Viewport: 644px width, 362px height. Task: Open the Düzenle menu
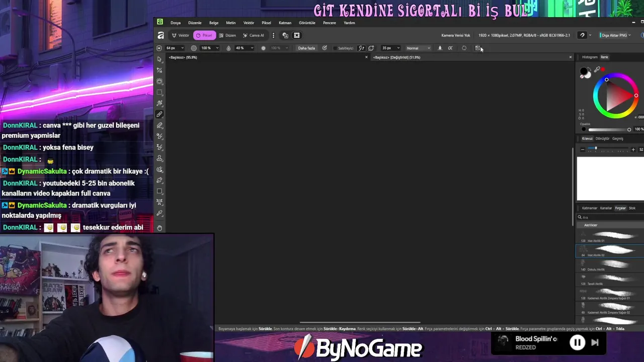coord(195,23)
